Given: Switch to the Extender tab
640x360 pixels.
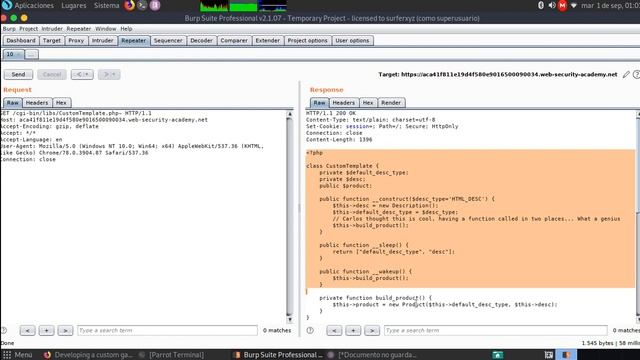Looking at the screenshot, I should (x=268, y=40).
